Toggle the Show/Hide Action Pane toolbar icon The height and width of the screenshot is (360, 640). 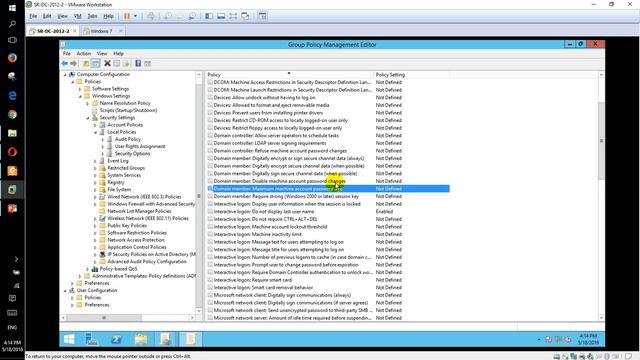147,64
